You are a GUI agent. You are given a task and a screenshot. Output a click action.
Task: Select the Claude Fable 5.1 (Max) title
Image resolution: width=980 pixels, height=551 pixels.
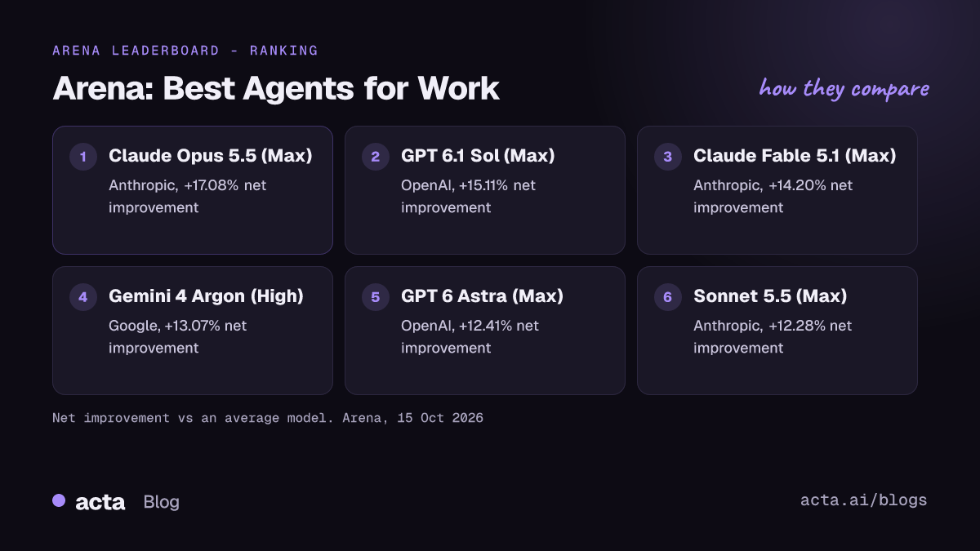pyautogui.click(x=795, y=156)
